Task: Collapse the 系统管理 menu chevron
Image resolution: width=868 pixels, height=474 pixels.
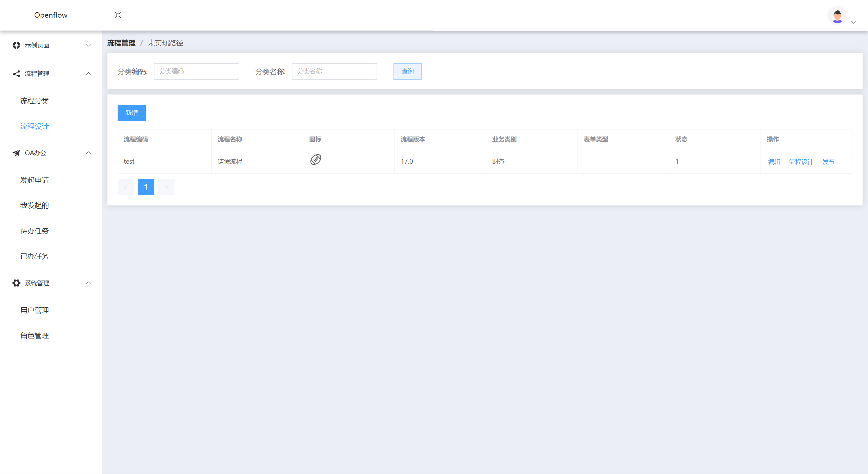Action: pos(88,283)
